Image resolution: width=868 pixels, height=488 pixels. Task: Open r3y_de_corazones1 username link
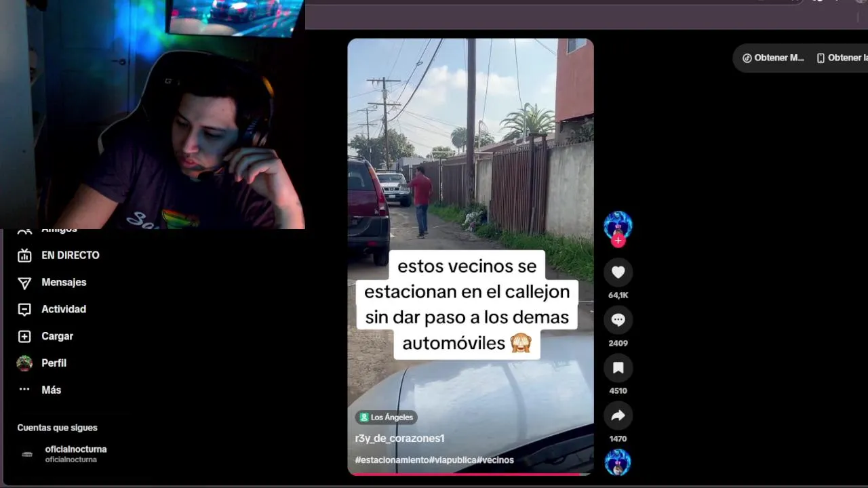pyautogui.click(x=399, y=439)
